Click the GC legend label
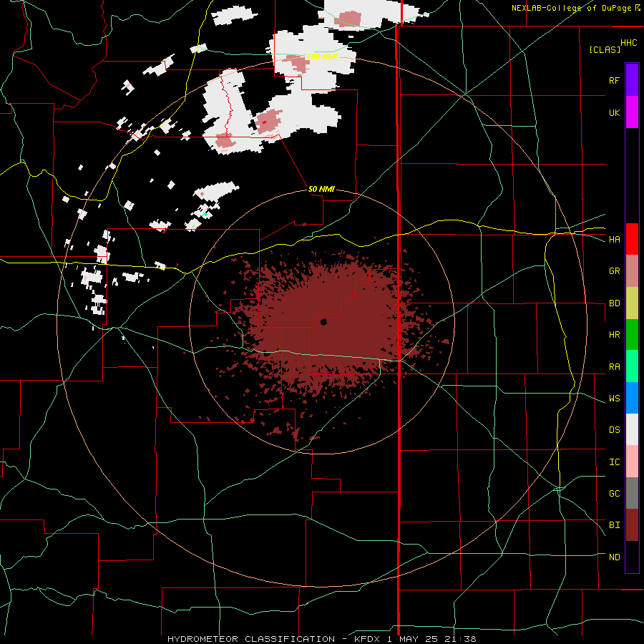The height and width of the screenshot is (644, 644). click(614, 494)
